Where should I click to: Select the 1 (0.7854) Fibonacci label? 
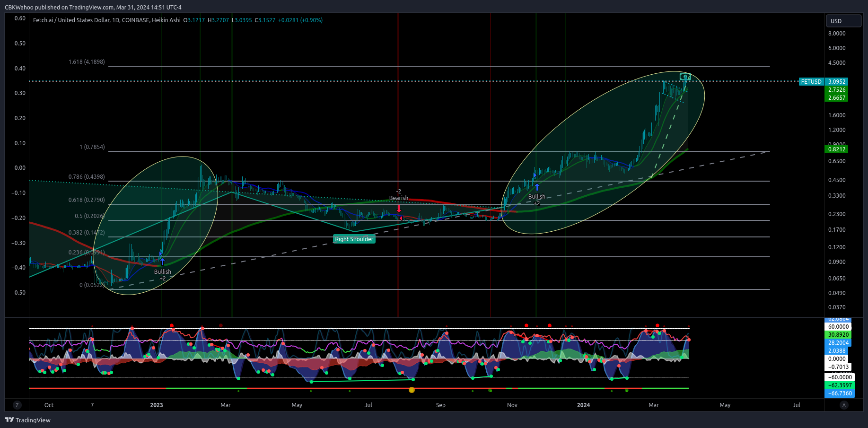92,147
